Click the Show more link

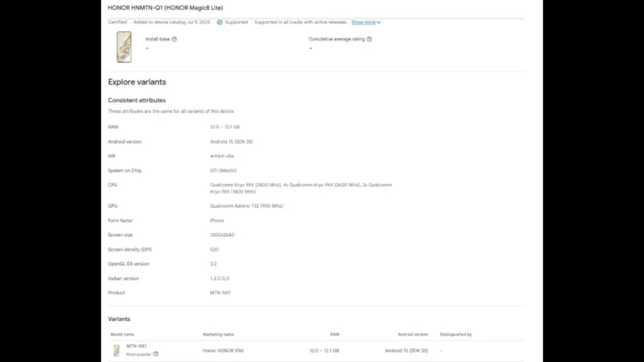363,22
